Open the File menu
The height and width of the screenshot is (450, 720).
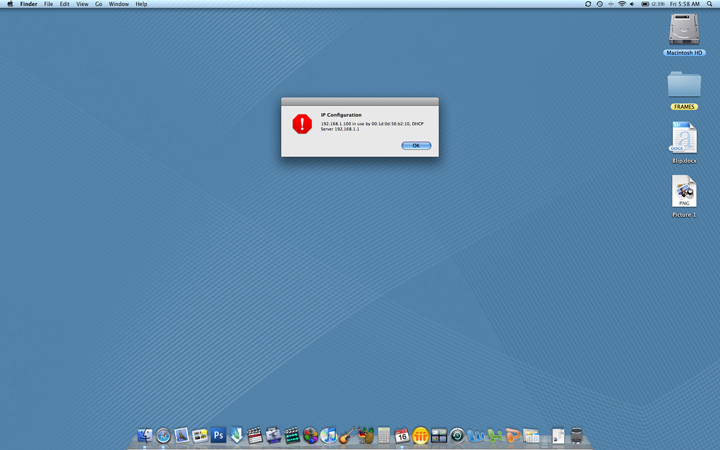[48, 4]
